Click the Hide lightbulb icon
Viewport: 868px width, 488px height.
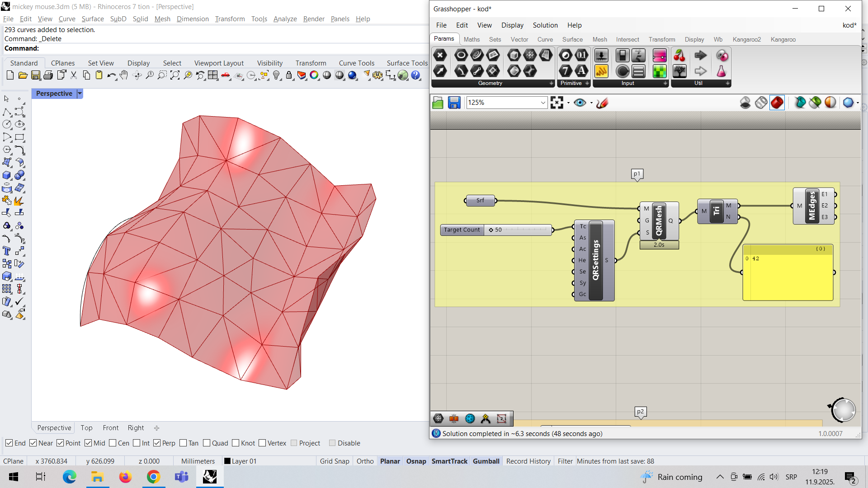[x=276, y=75]
